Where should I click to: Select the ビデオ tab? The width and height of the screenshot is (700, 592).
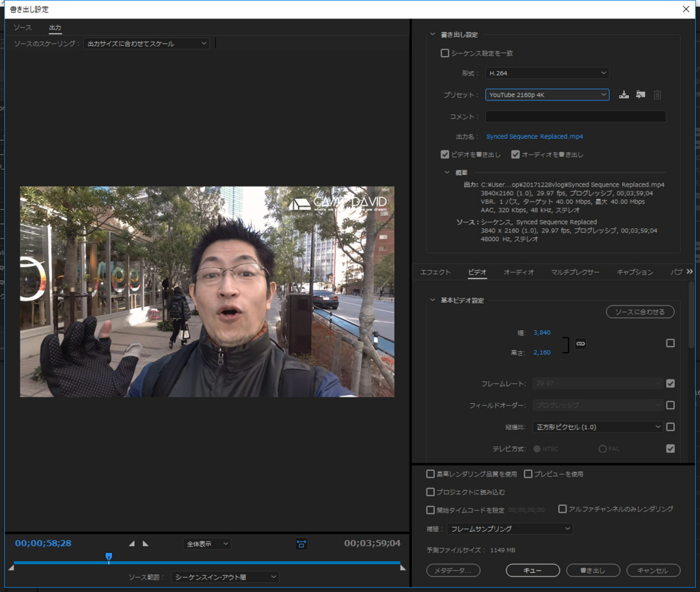(477, 272)
